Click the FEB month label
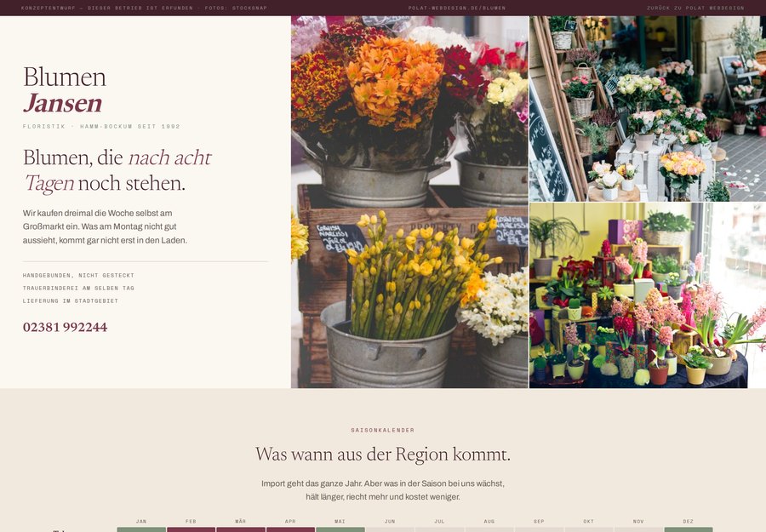The width and height of the screenshot is (766, 532). (191, 521)
